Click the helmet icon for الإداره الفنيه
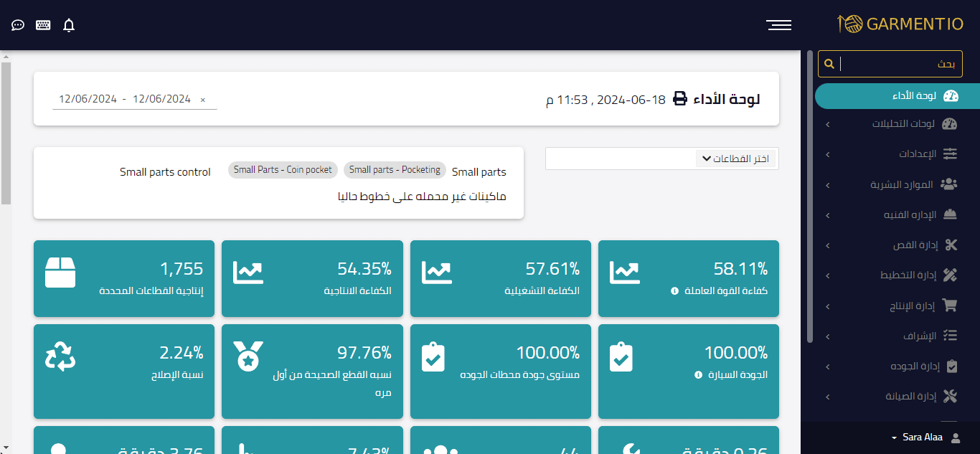980x454 pixels. coord(950,214)
